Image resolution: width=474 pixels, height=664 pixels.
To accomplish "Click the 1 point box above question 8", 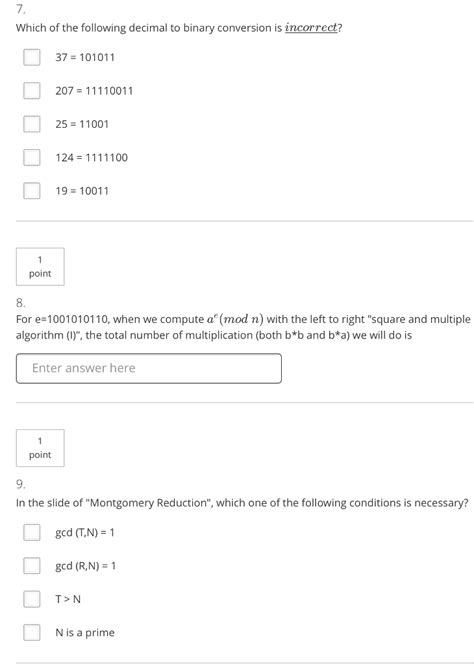I will pyautogui.click(x=40, y=267).
